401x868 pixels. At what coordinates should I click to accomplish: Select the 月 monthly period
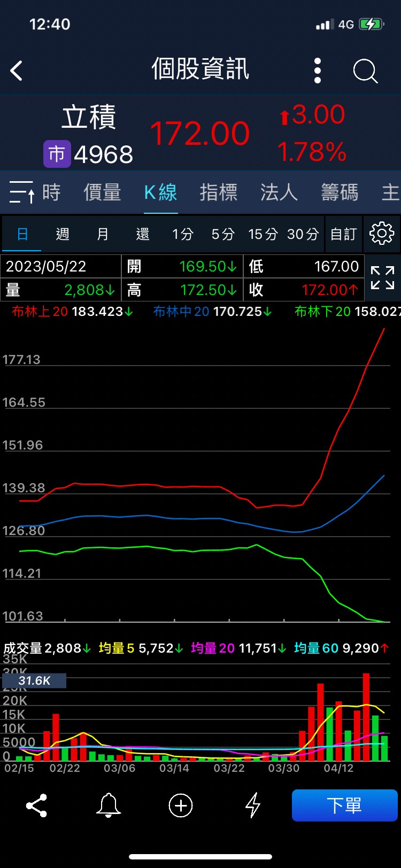coord(103,234)
